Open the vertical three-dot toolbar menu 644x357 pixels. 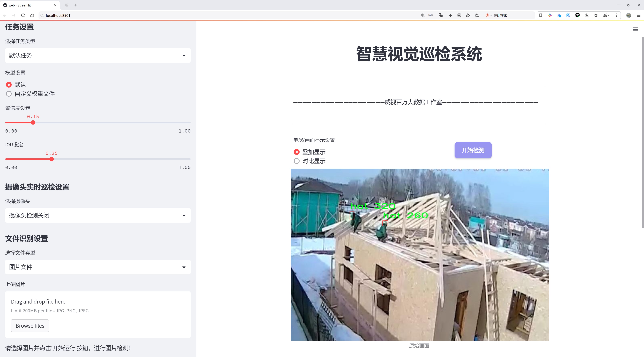[616, 15]
